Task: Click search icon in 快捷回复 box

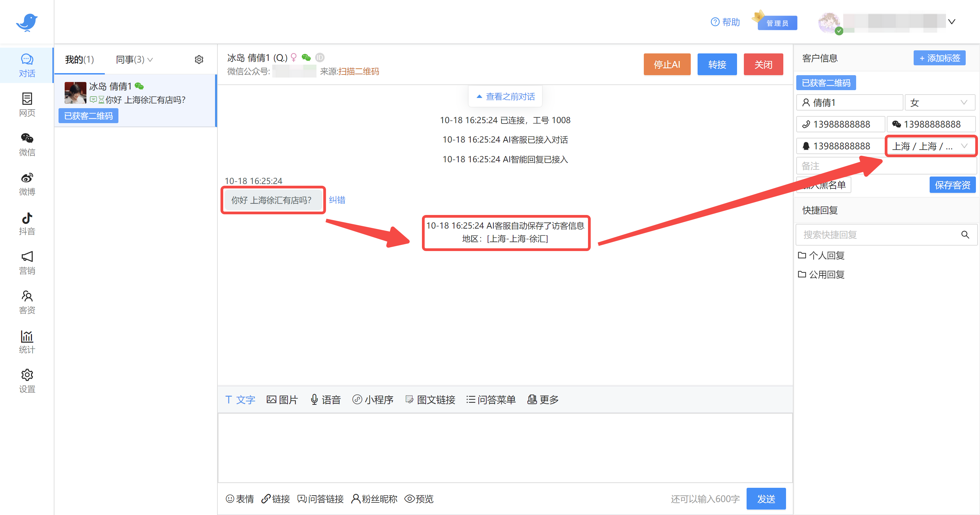Action: [965, 235]
